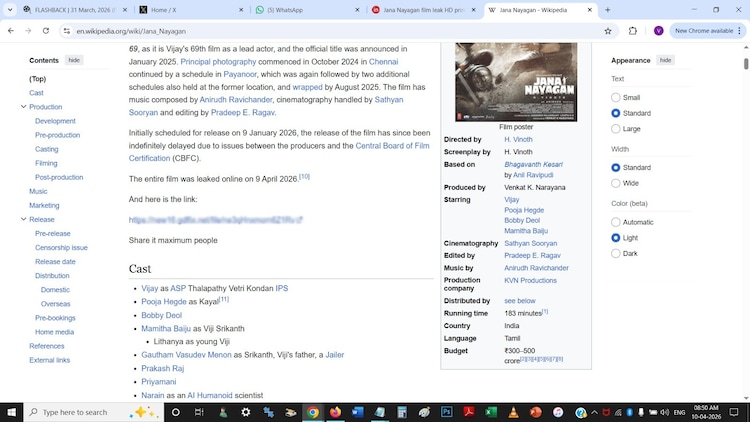Set color mode to Automatic

click(x=616, y=222)
